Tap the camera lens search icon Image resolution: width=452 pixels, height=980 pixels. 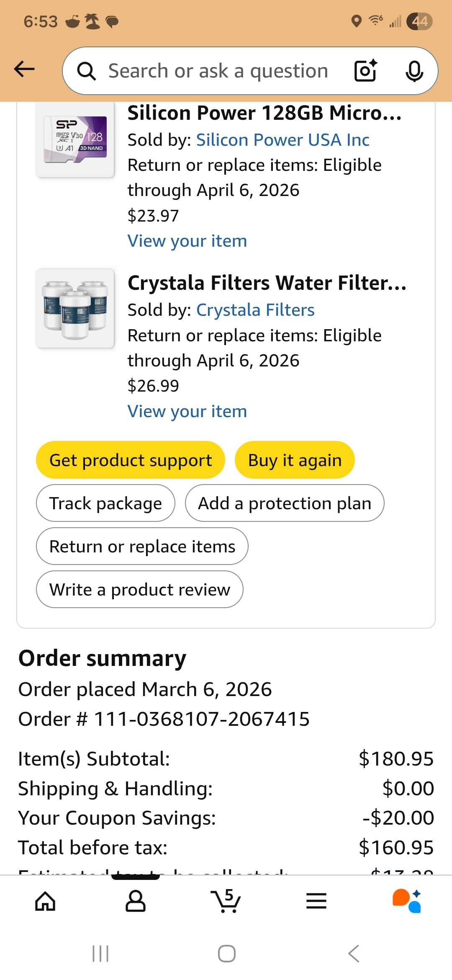pyautogui.click(x=366, y=71)
